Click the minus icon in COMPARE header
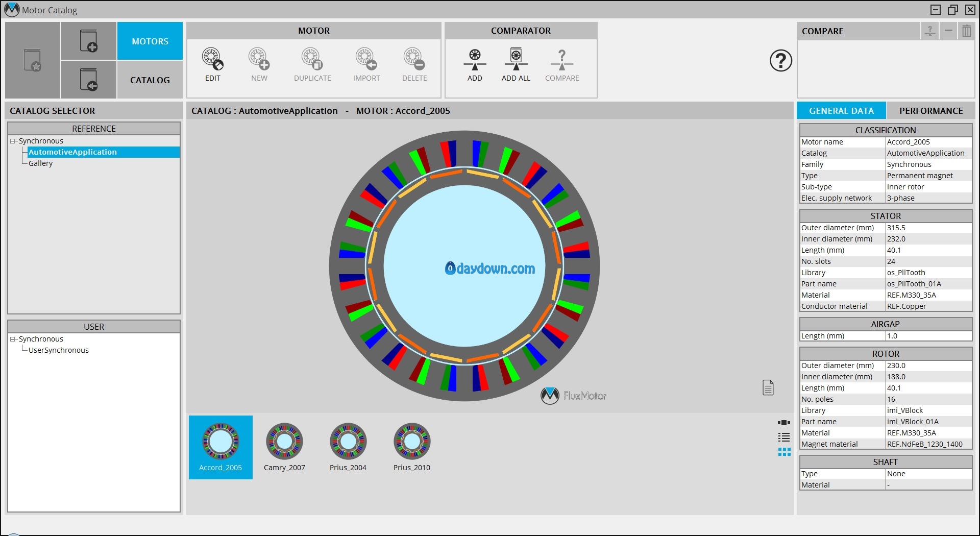 point(948,31)
